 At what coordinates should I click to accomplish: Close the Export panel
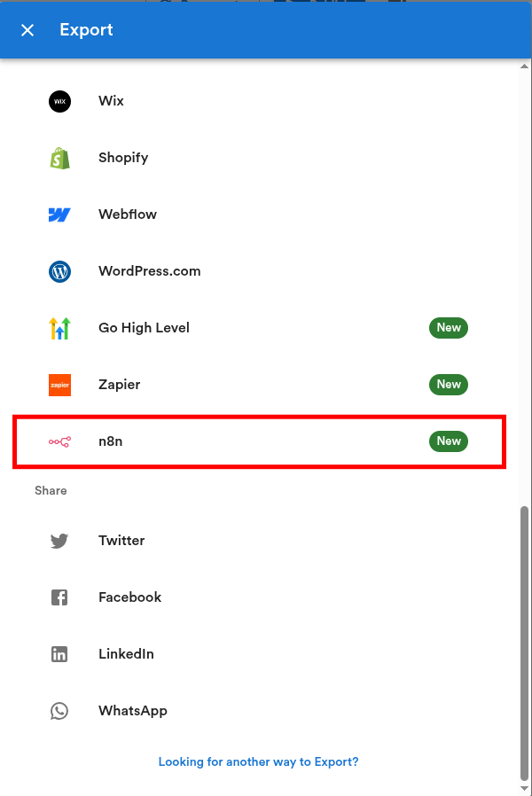(27, 30)
